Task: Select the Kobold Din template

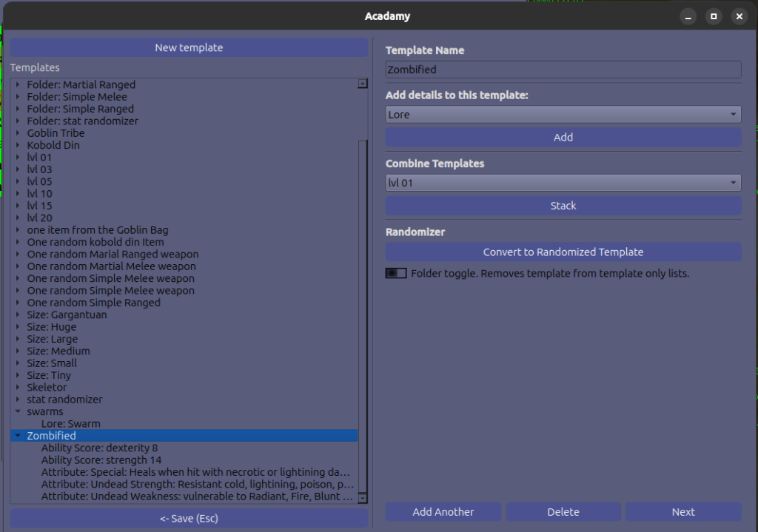Action: coord(53,145)
